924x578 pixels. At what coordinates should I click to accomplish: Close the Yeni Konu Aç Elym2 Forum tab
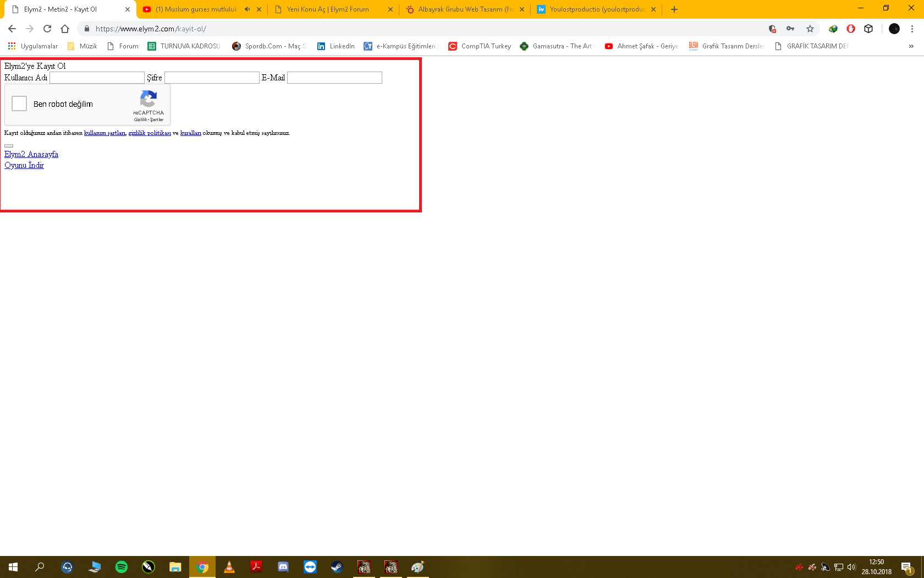coord(391,9)
